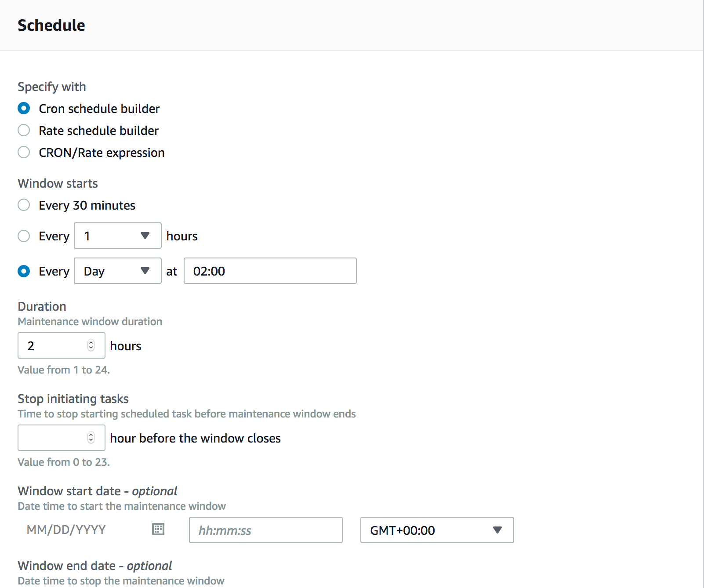
Task: Select Rate schedule builder radio option
Action: tap(24, 130)
